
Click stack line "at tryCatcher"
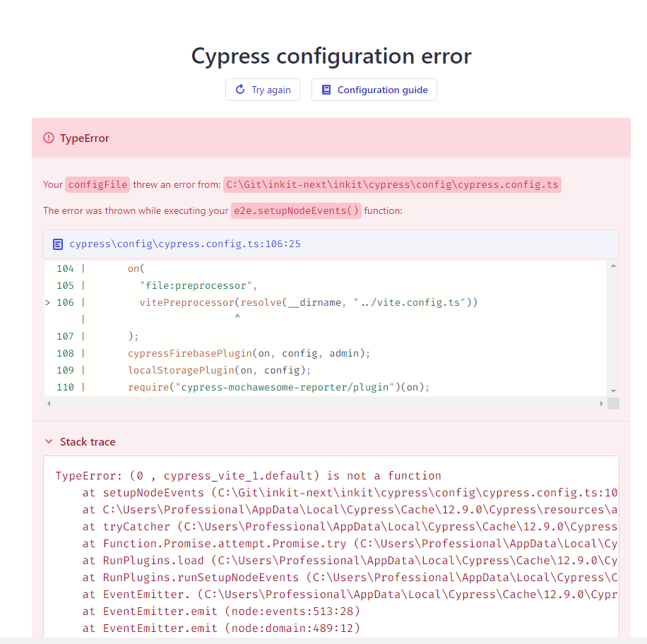coord(350,526)
